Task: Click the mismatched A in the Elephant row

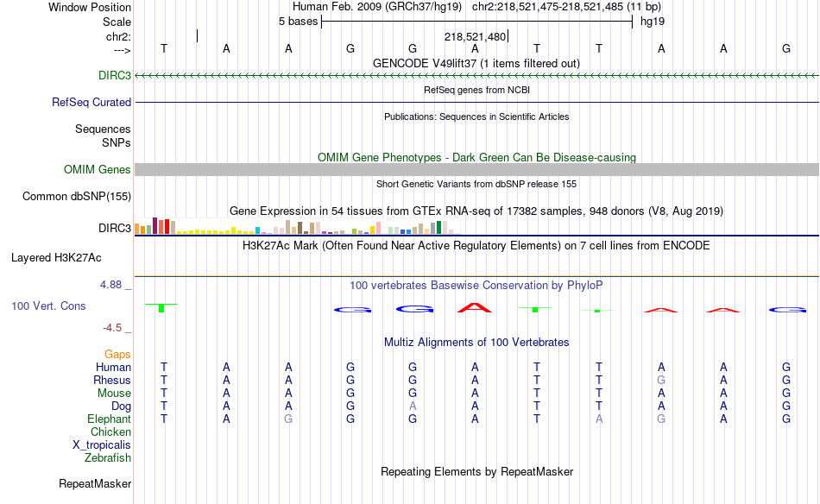Action: point(599,419)
